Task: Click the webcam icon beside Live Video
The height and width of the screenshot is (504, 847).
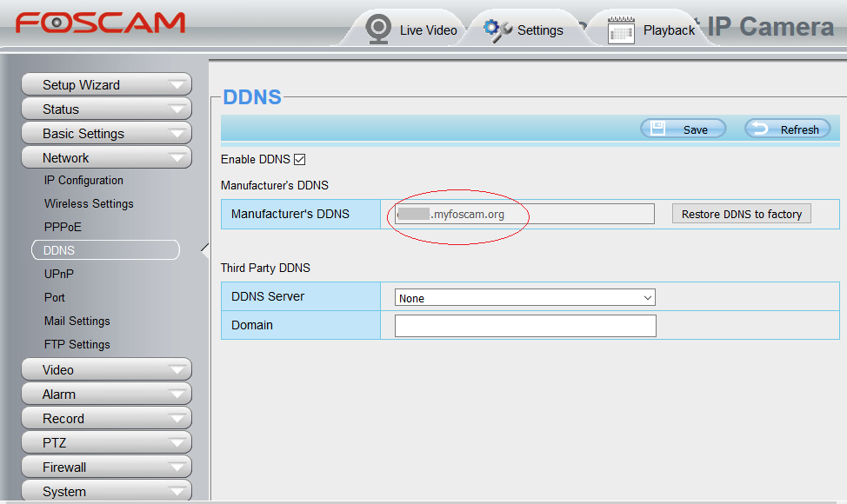Action: click(x=378, y=29)
